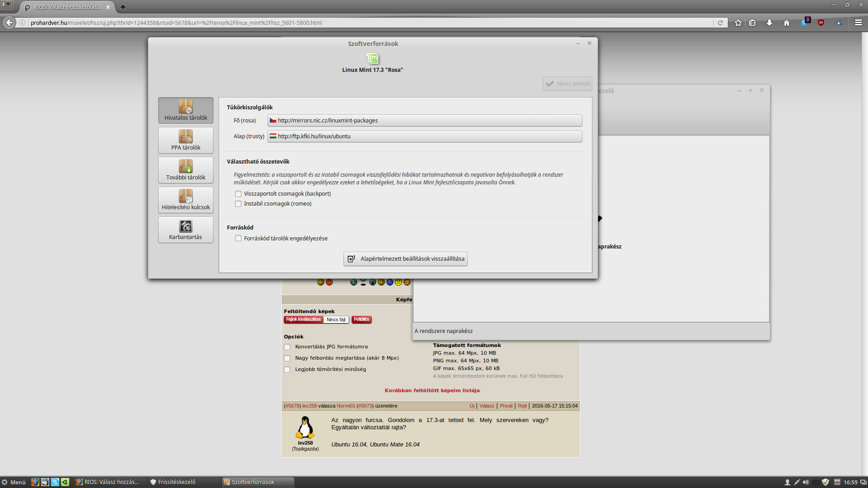Screen dimensions: 868x488
Task: Open the Firefox hamburger menu
Action: click(858, 23)
